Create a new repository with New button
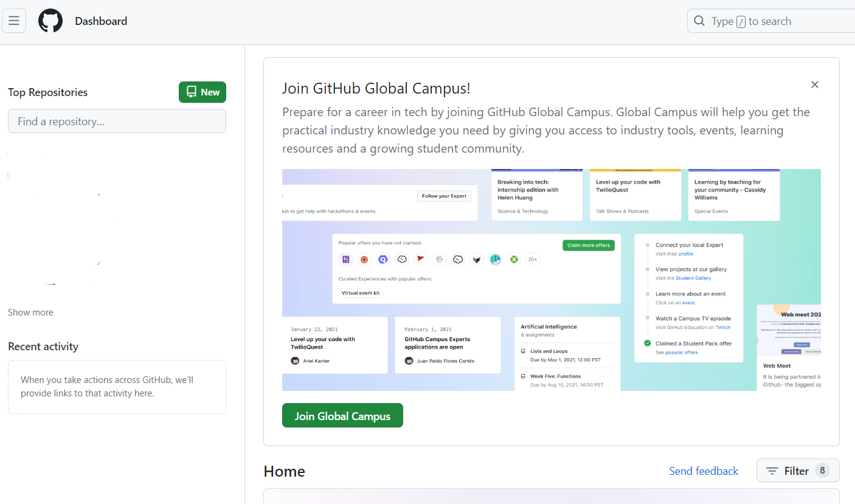The image size is (855, 504). [202, 92]
